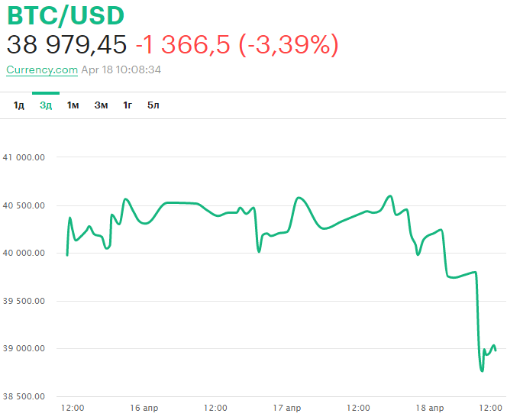Image resolution: width=507 pixels, height=420 pixels.
Task: Click the 40 500.00 price axis label
Action: point(25,205)
